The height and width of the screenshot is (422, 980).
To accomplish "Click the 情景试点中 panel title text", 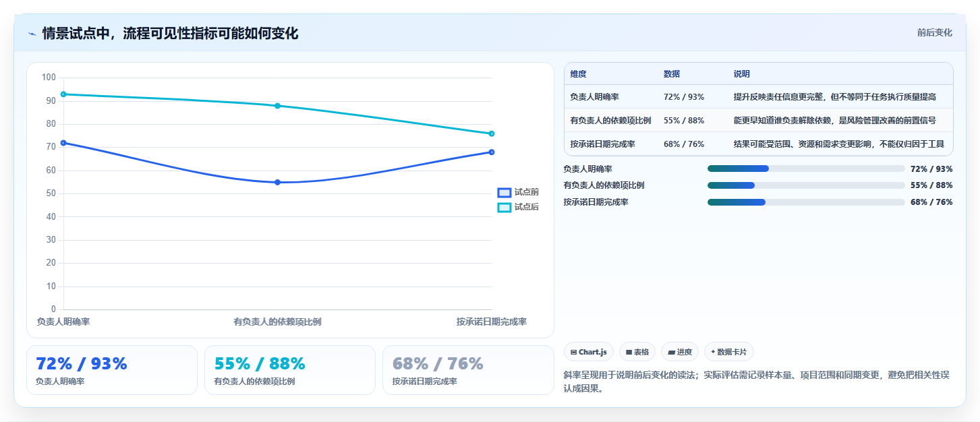I will [170, 34].
